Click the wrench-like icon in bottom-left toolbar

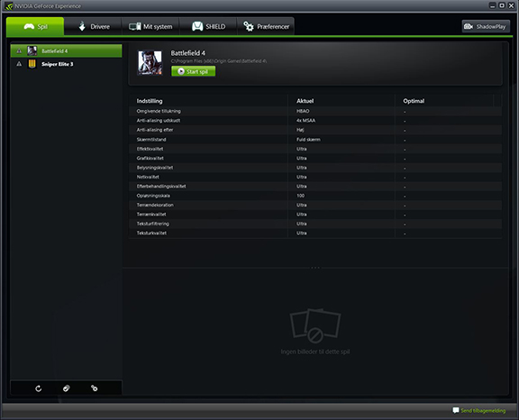pos(95,388)
